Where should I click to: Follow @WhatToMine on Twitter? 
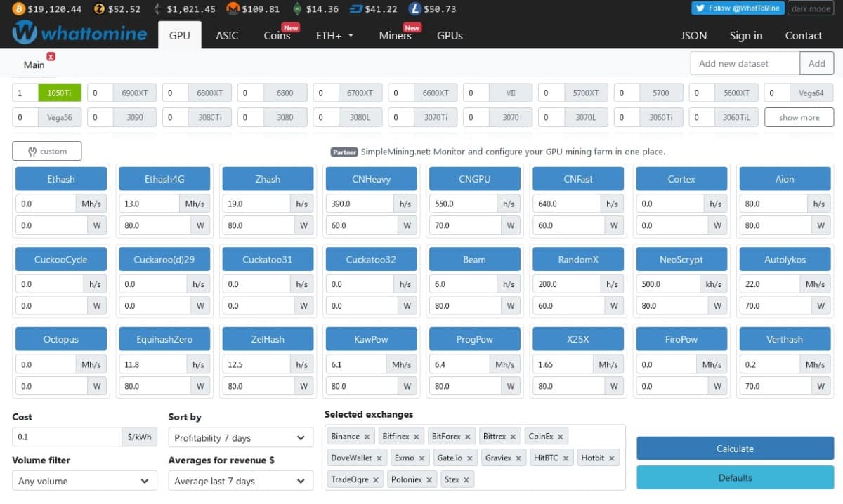(737, 8)
